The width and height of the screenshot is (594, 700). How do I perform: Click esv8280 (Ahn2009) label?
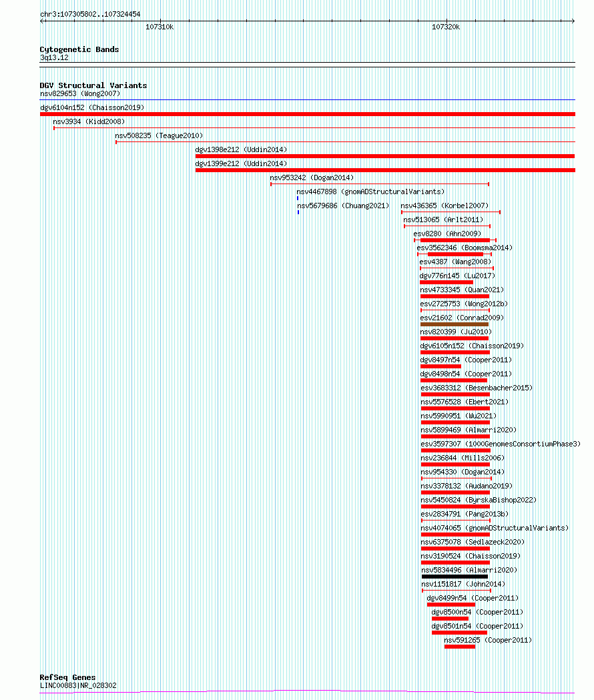(x=447, y=234)
